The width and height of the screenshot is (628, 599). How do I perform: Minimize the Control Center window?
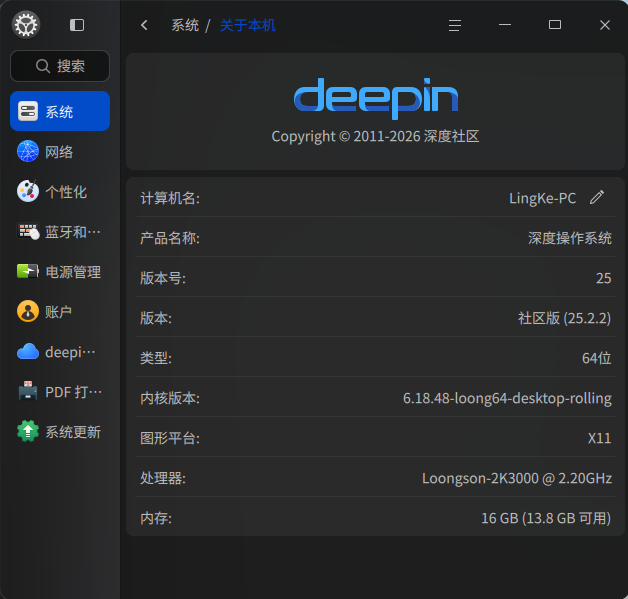point(505,25)
